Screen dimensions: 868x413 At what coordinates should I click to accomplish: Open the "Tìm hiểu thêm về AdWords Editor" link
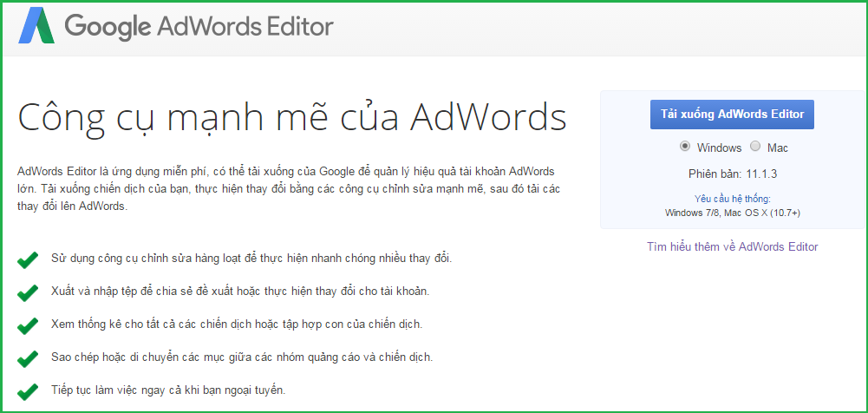click(x=732, y=246)
